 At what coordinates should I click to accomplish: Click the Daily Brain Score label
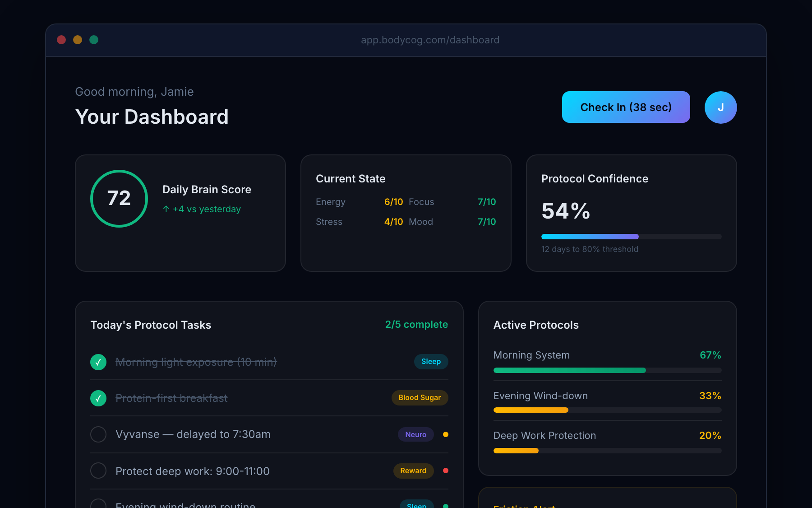(x=207, y=190)
